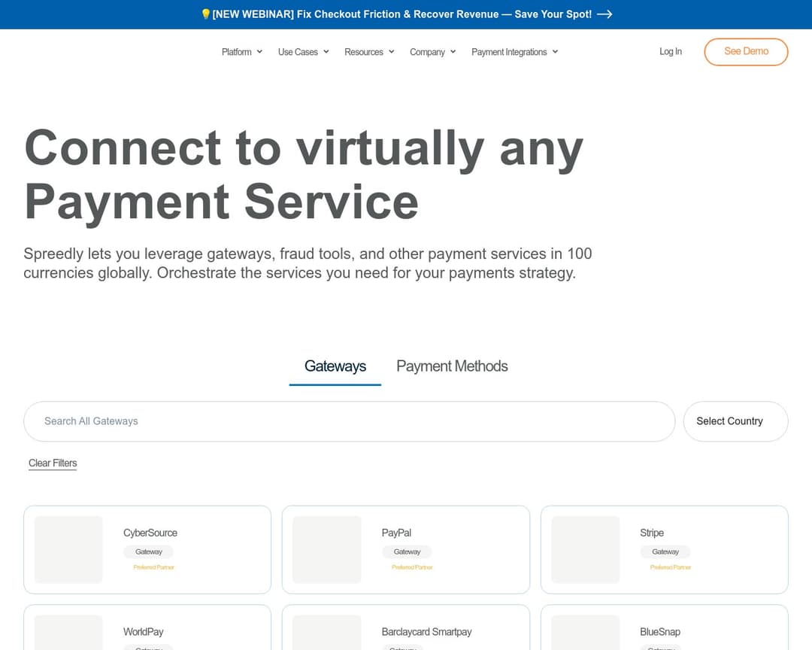This screenshot has width=812, height=650.
Task: Select the CyberSource gateway name
Action: point(150,533)
